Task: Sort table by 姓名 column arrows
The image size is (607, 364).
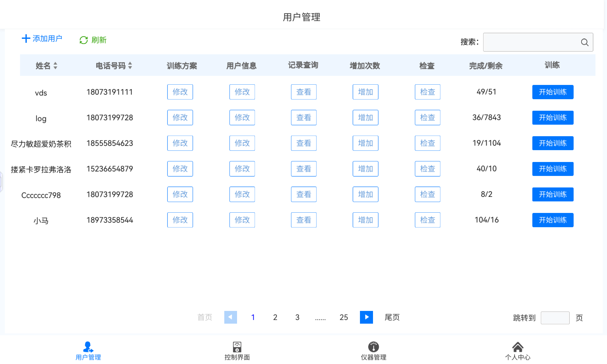Action: pyautogui.click(x=55, y=66)
